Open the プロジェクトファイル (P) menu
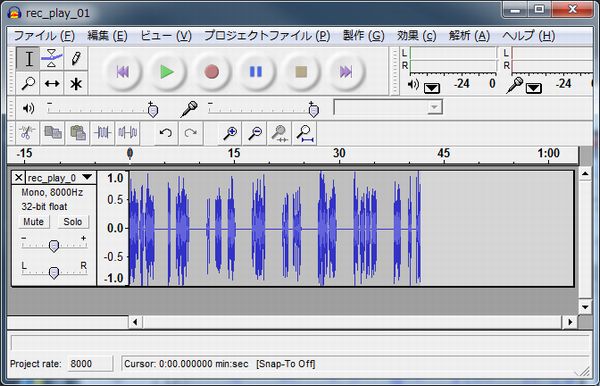Viewport: 600px width, 386px height. (x=267, y=36)
